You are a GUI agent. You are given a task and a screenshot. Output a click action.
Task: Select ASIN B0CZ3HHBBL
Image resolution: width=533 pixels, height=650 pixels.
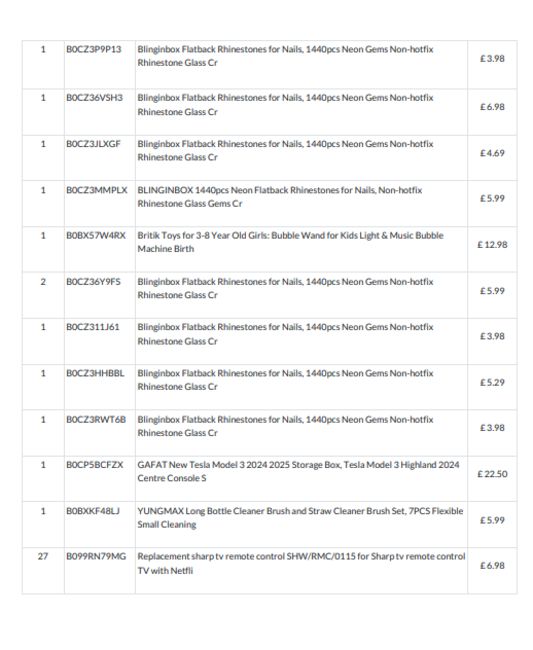coord(95,373)
